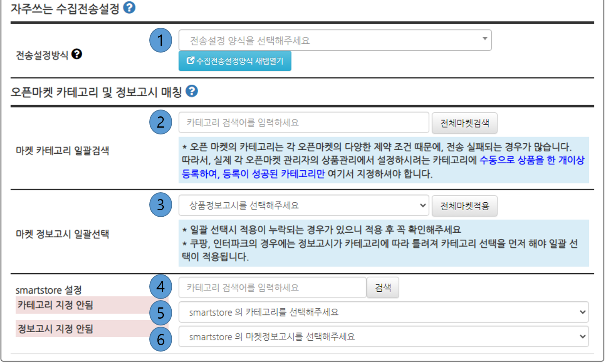The width and height of the screenshot is (606, 364).
Task: Open smartstore 의 카테고리를 선택해주세요 dropdown
Action: coord(383,312)
